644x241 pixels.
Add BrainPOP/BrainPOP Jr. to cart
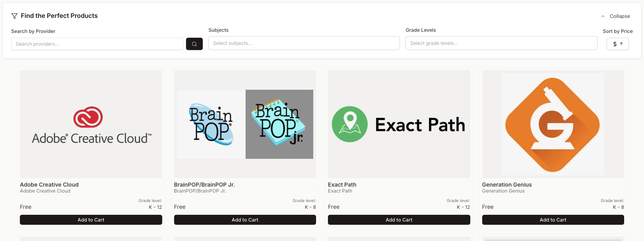point(245,220)
